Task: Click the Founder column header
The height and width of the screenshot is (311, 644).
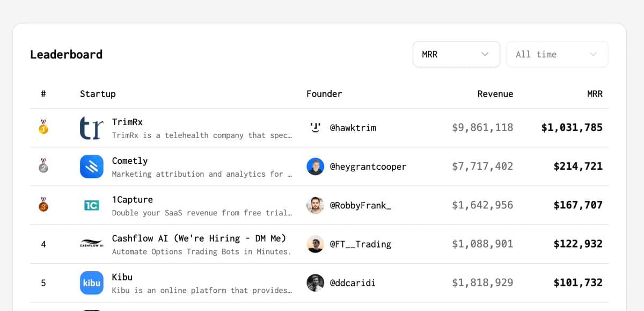Action: click(x=324, y=94)
